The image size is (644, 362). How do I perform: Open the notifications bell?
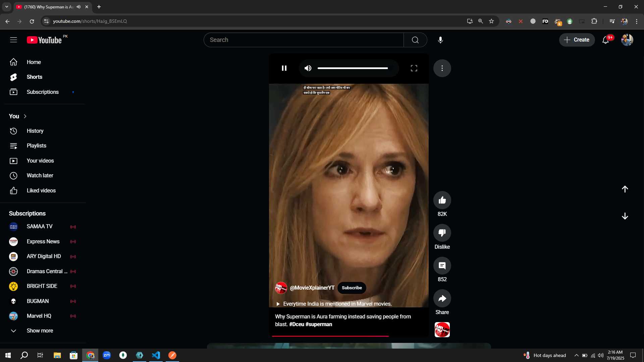click(605, 40)
